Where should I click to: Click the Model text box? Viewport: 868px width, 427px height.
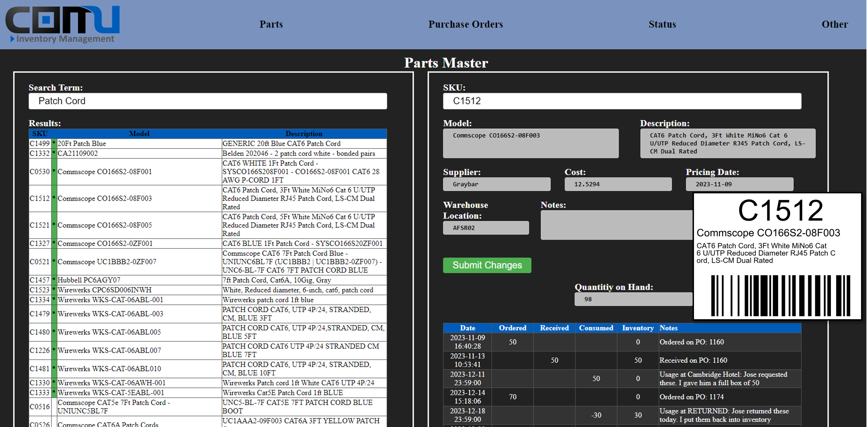[531, 143]
